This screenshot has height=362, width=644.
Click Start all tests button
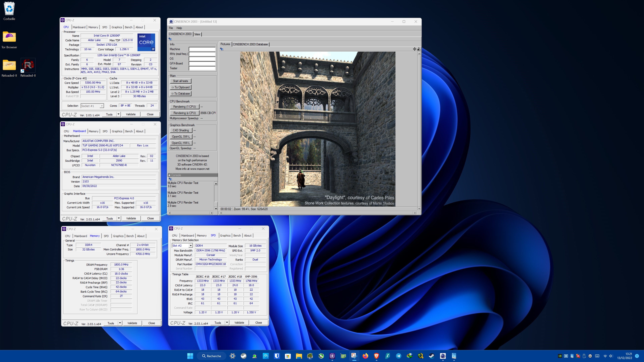point(180,81)
